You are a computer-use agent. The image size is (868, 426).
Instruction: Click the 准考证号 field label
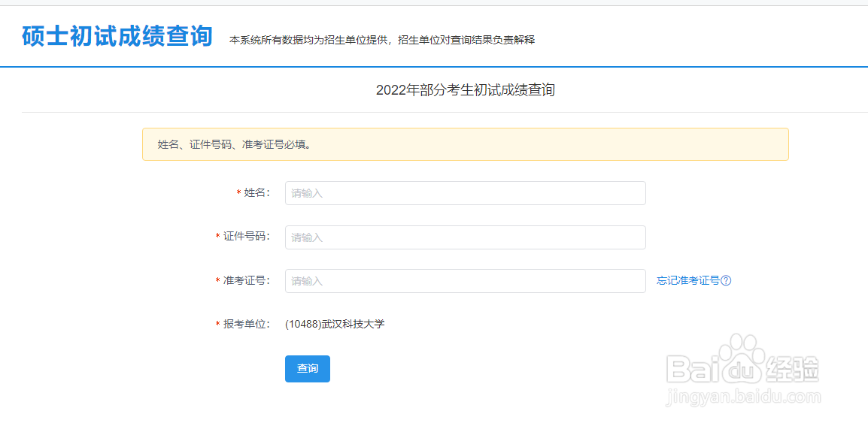pos(246,281)
